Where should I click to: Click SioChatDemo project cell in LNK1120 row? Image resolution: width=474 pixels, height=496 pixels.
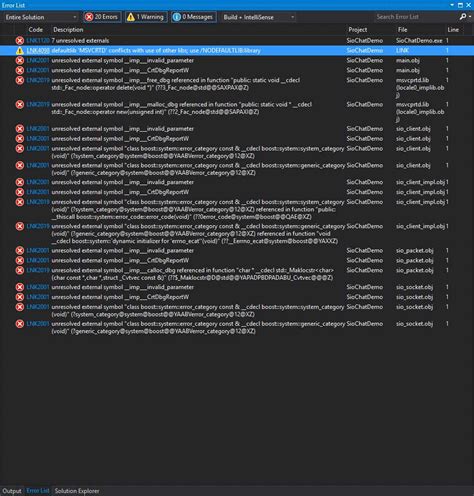click(365, 41)
